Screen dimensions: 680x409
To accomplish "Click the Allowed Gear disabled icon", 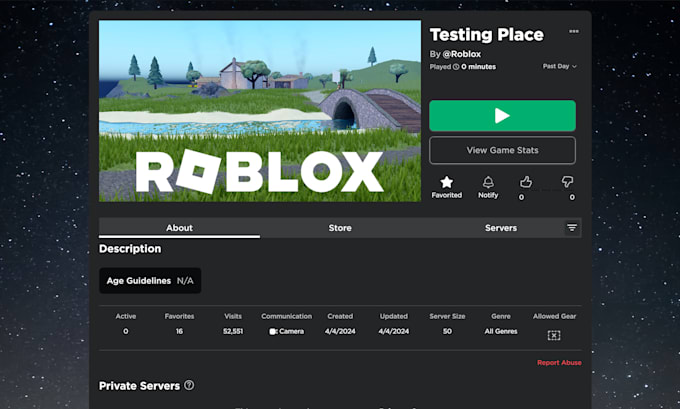I will pyautogui.click(x=554, y=335).
